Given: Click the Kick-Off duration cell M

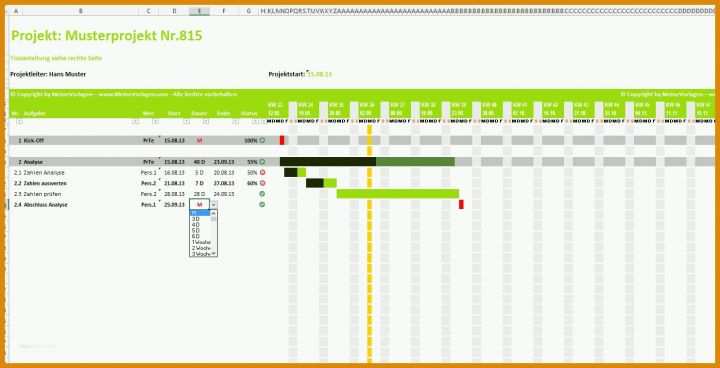Looking at the screenshot, I should 199,140.
